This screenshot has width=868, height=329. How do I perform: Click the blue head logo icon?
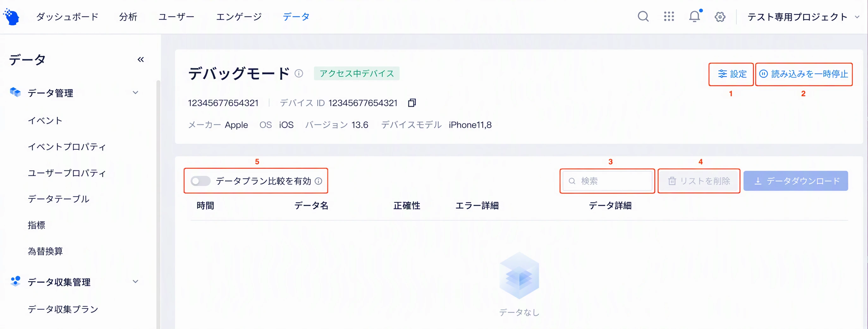coord(11,16)
